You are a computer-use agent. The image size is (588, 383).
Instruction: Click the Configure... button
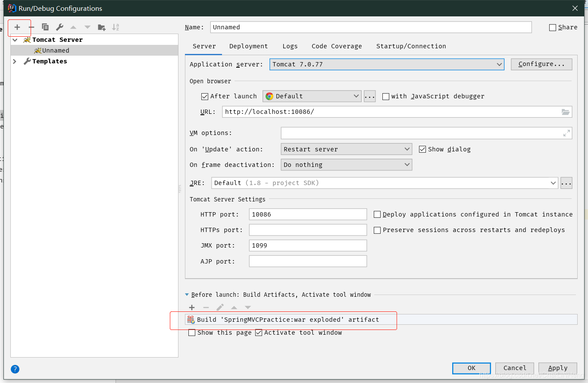541,64
